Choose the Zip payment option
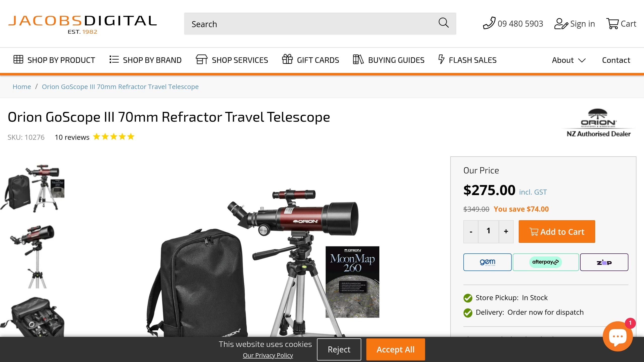The width and height of the screenshot is (644, 362). (x=604, y=262)
